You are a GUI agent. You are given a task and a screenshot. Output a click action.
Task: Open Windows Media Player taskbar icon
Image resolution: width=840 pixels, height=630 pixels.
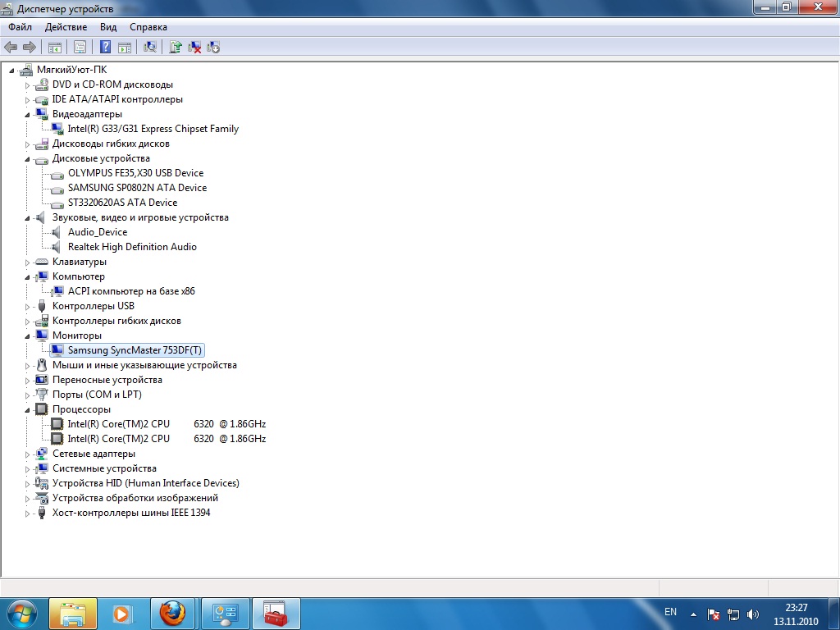123,614
